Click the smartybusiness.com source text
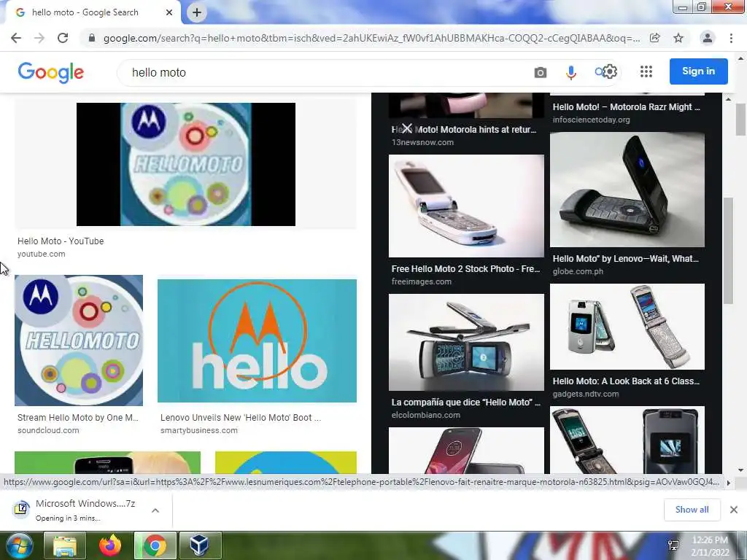The width and height of the screenshot is (747, 560). pyautogui.click(x=198, y=430)
